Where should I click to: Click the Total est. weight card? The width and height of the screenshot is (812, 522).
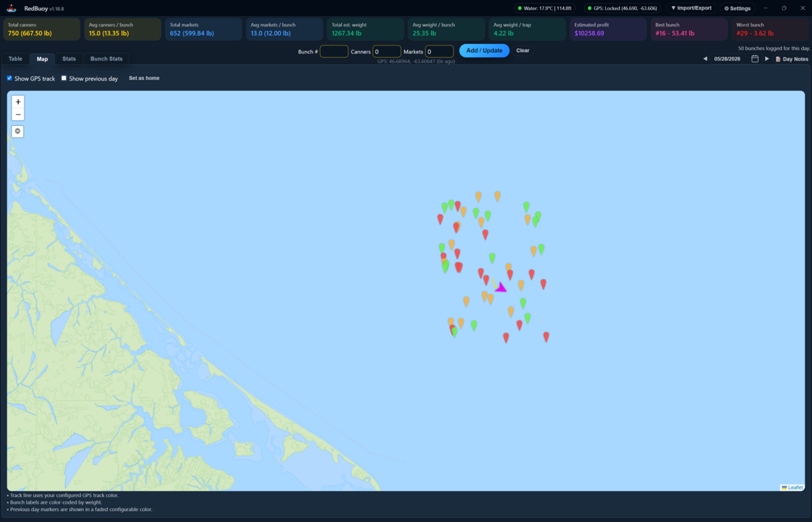[x=365, y=29]
